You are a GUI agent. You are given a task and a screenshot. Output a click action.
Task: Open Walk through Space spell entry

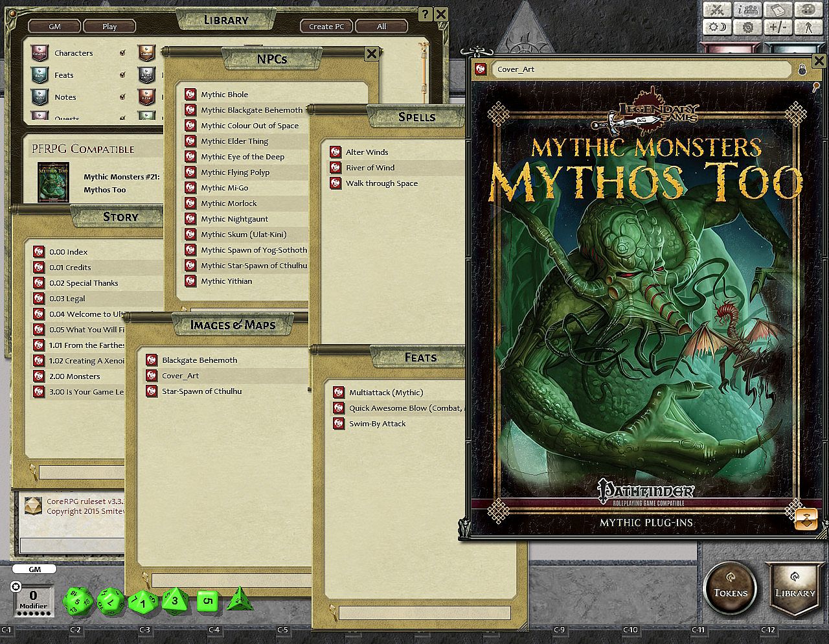[381, 183]
